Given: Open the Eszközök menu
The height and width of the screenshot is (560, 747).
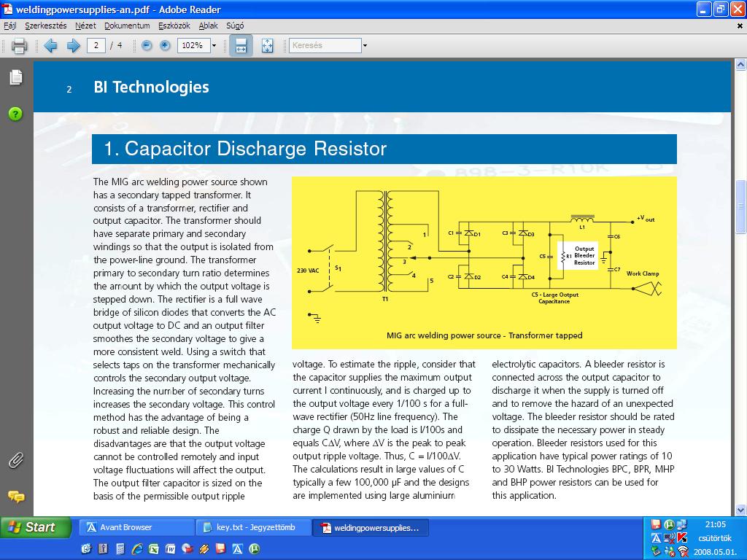Looking at the screenshot, I should click(x=174, y=26).
